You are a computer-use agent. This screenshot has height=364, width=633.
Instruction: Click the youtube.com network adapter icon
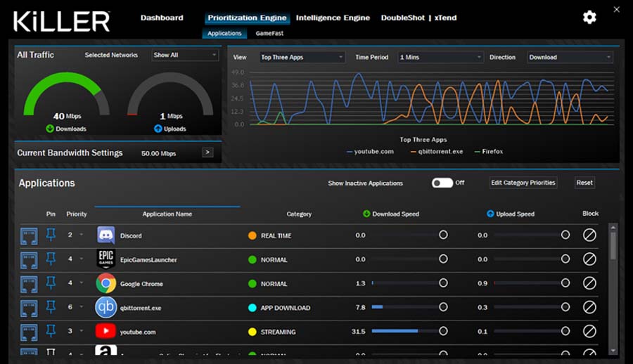point(29,332)
